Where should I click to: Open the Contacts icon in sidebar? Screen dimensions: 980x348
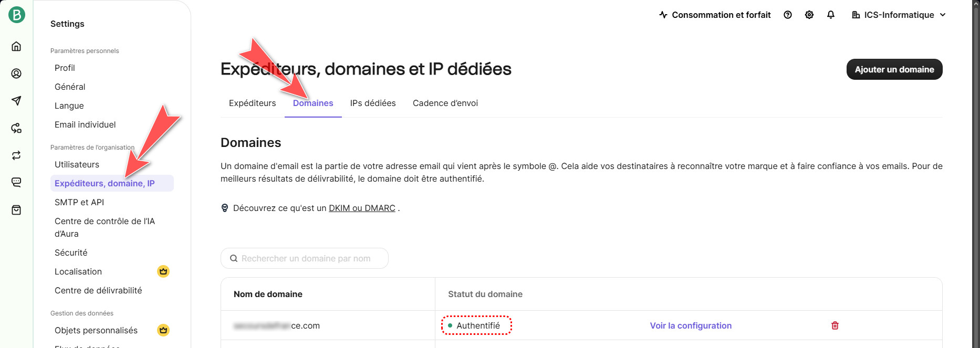click(x=16, y=73)
